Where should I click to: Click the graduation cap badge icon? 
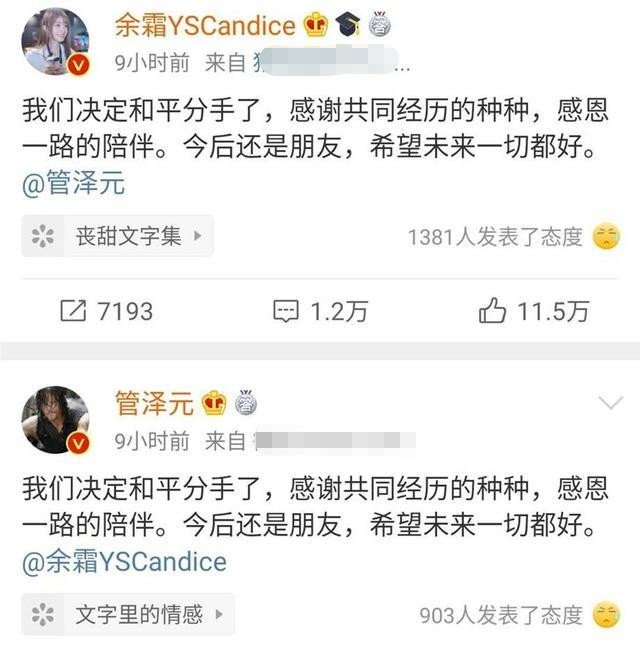(347, 24)
